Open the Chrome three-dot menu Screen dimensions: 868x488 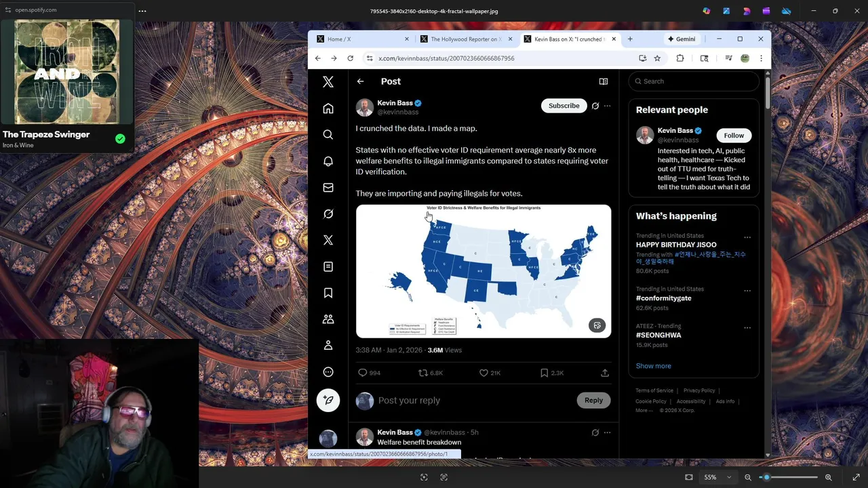click(x=761, y=58)
